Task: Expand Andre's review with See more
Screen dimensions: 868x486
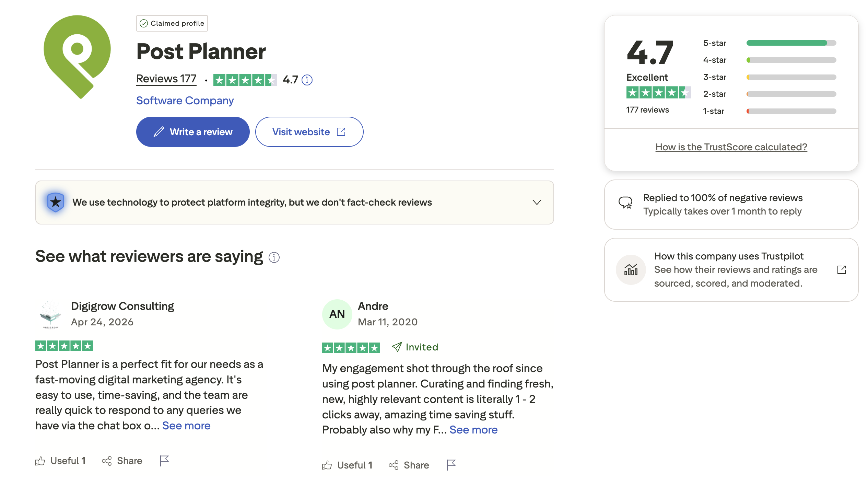Action: point(473,430)
